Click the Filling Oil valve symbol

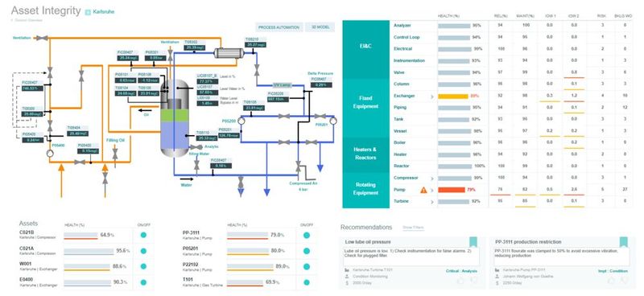115,153
